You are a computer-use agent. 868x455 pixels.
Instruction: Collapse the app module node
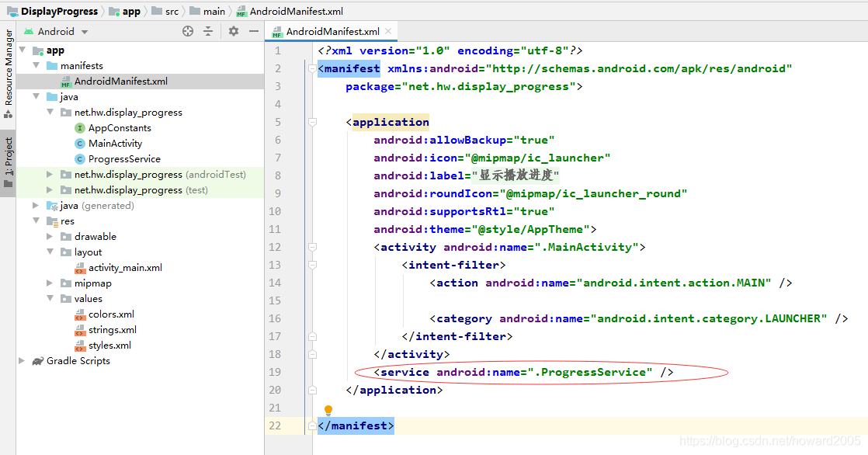point(23,50)
